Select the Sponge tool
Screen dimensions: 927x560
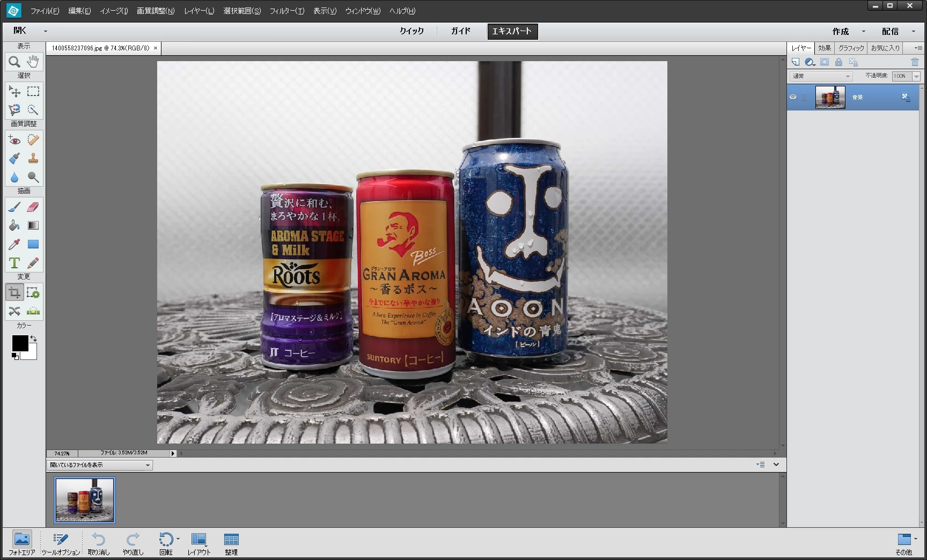33,177
